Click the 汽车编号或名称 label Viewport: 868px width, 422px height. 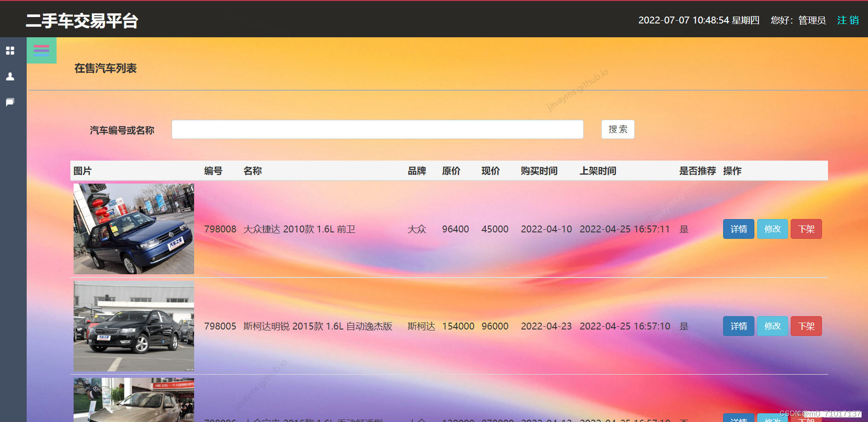click(122, 131)
